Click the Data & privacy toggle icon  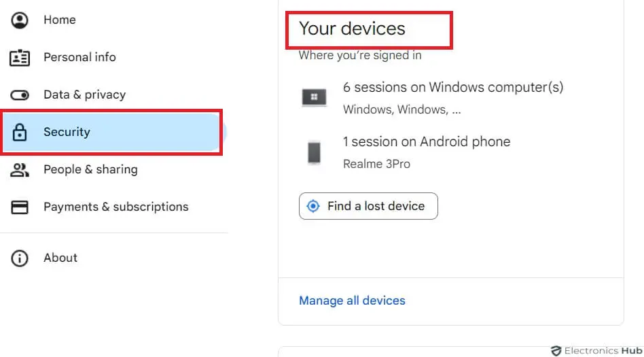(20, 95)
